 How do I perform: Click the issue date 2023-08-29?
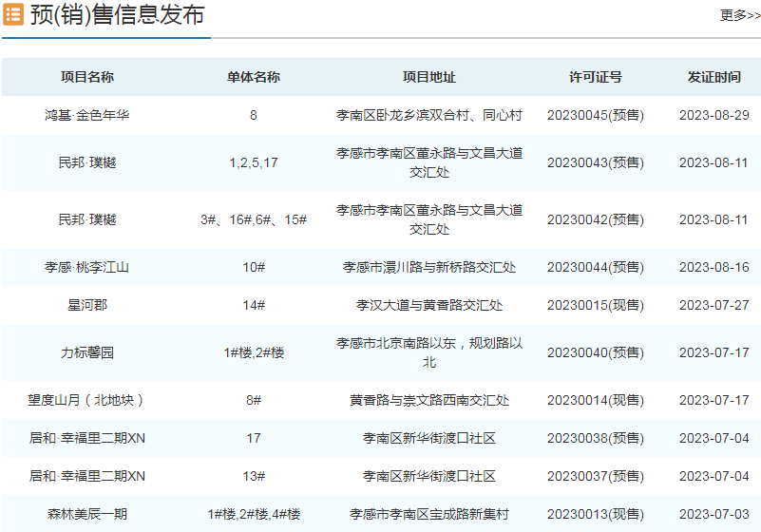[x=714, y=115]
